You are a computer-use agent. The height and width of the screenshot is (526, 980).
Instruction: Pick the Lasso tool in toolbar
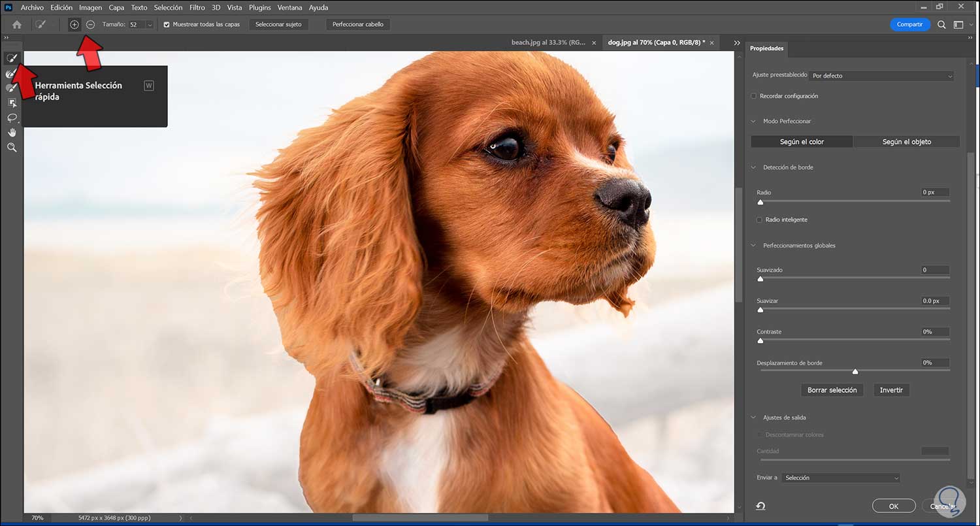point(12,118)
